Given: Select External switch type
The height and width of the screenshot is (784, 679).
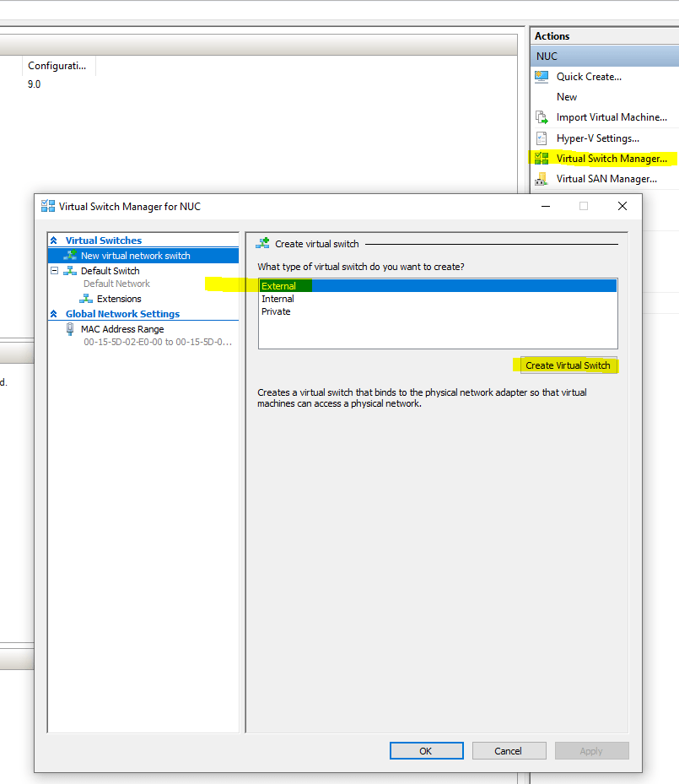Looking at the screenshot, I should [438, 286].
